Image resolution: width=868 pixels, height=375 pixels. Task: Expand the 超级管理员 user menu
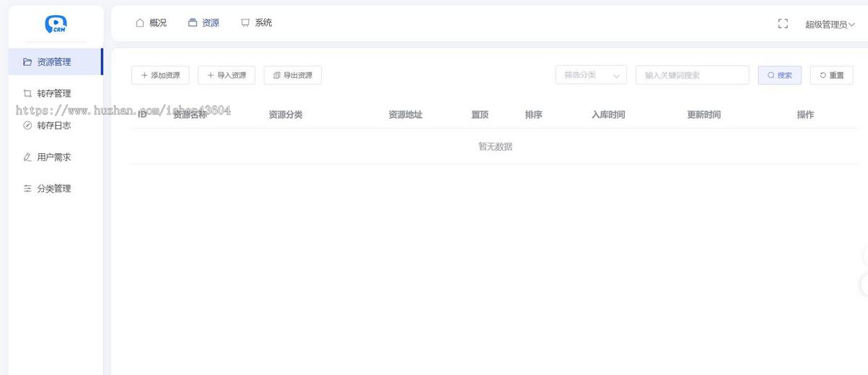tap(830, 25)
